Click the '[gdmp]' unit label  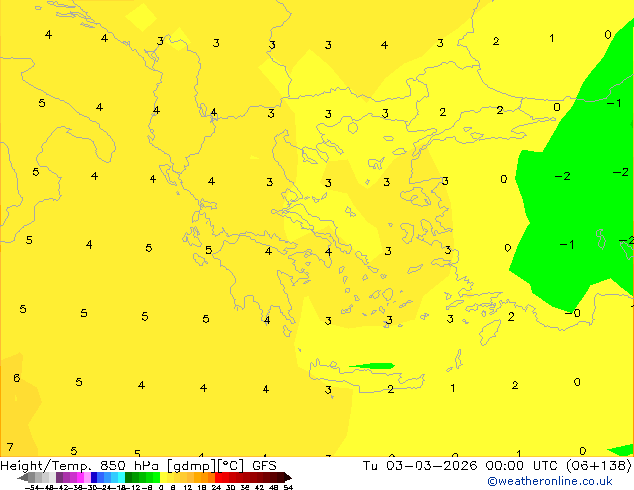point(192,466)
